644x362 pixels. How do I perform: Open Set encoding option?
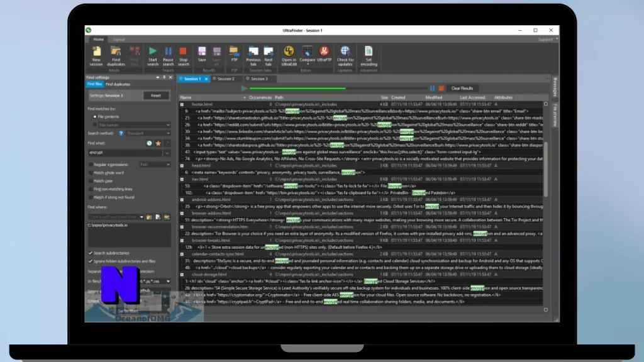pyautogui.click(x=369, y=56)
